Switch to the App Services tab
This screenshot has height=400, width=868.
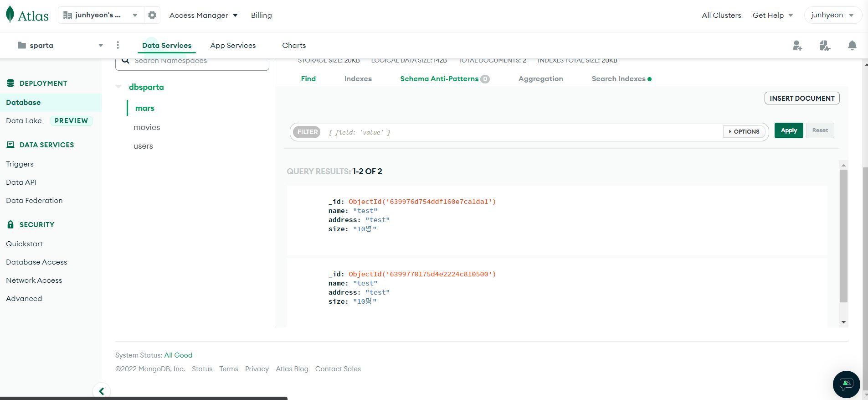(x=233, y=45)
